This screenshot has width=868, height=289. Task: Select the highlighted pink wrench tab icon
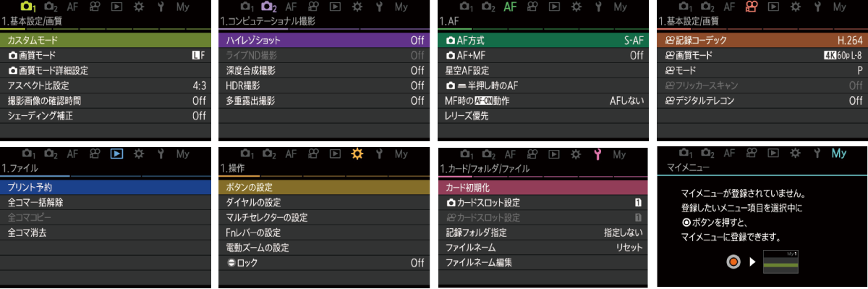click(x=597, y=154)
